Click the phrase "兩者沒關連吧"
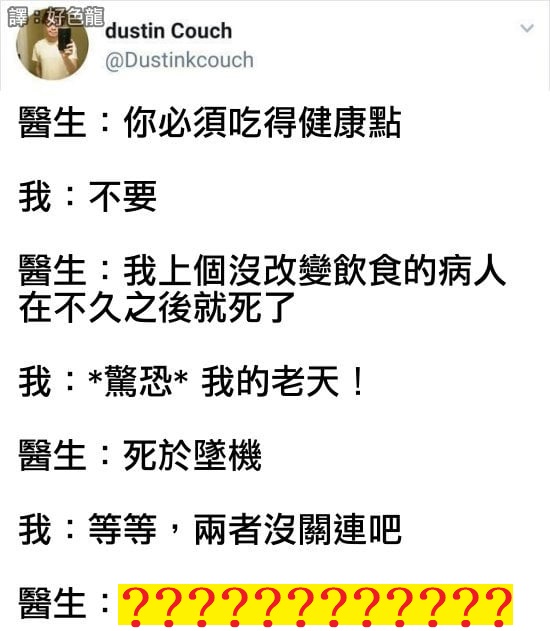Image resolution: width=550 pixels, height=631 pixels. point(298,529)
